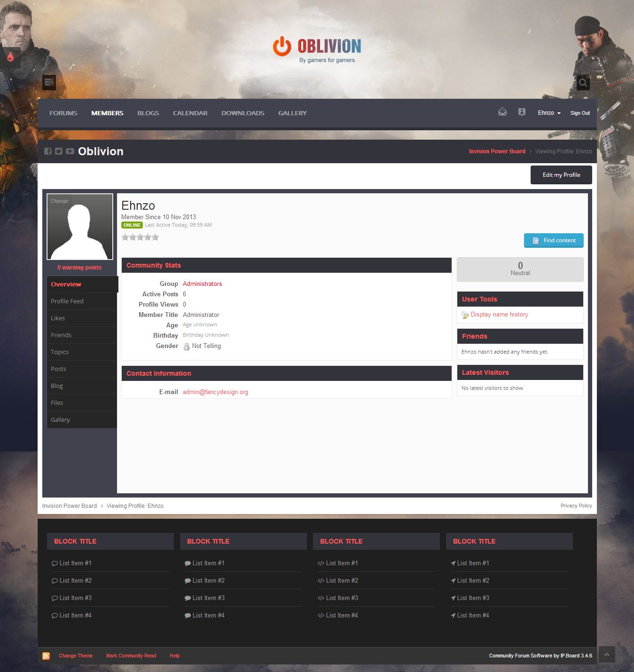Screen dimensions: 634x672
Task: Open the messenger inbox envelope icon
Action: (502, 112)
